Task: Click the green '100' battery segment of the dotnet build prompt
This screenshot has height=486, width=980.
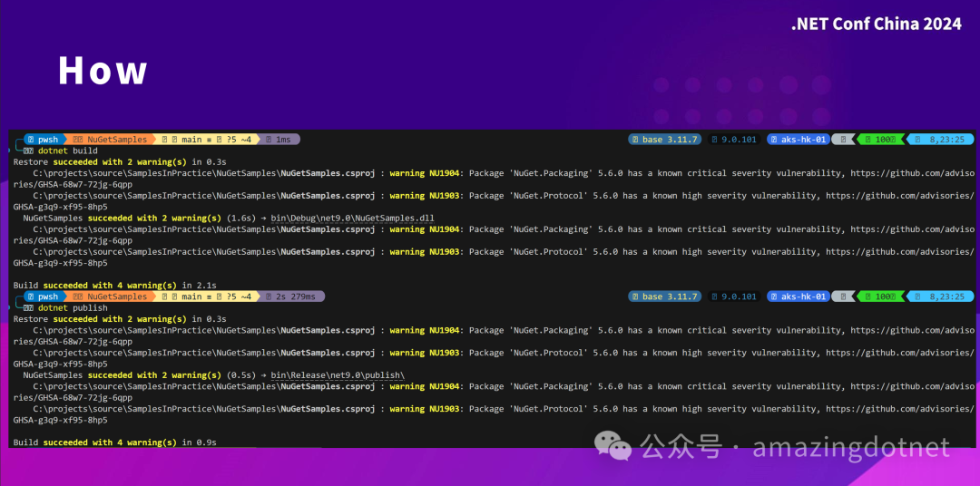Action: pyautogui.click(x=880, y=140)
